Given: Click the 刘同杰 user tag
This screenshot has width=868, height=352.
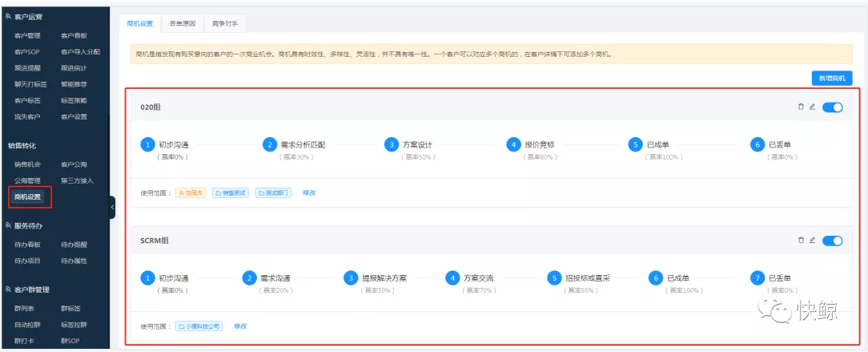Looking at the screenshot, I should click(191, 193).
